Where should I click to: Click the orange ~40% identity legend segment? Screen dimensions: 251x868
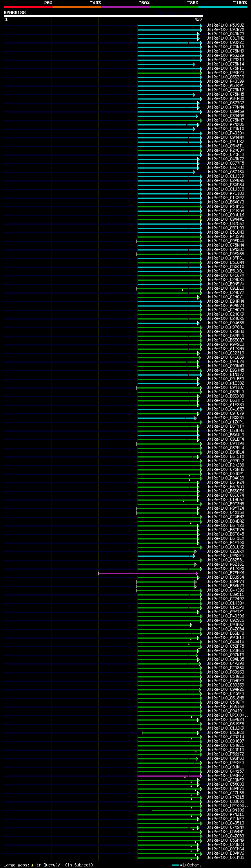coord(76,7)
